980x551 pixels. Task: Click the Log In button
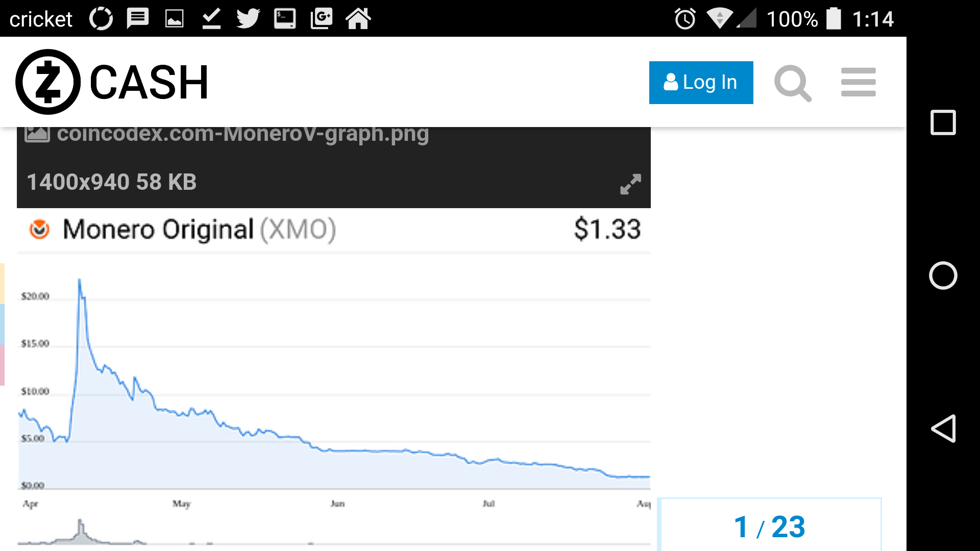pos(701,83)
